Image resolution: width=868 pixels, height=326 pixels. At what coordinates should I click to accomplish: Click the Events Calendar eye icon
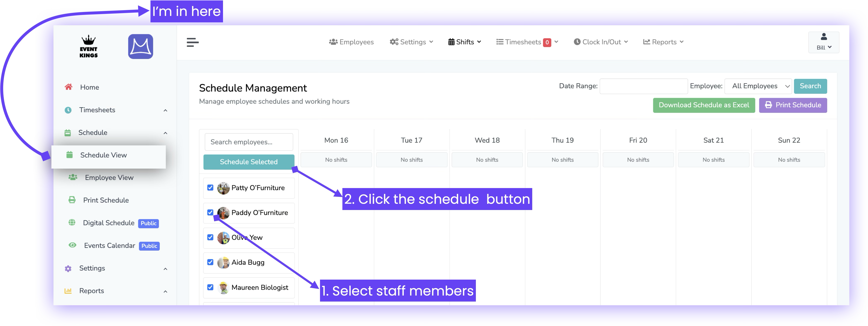pos(73,245)
